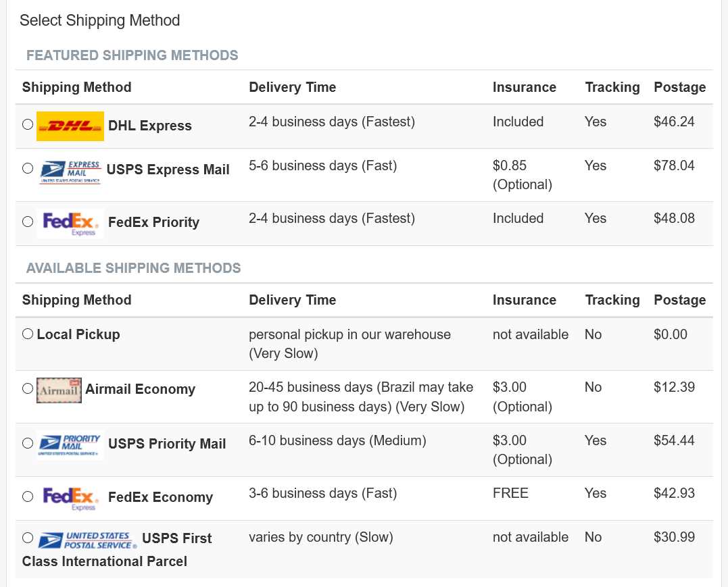The height and width of the screenshot is (587, 728).
Task: Click the FedEx Economy logo
Action: pyautogui.click(x=70, y=499)
